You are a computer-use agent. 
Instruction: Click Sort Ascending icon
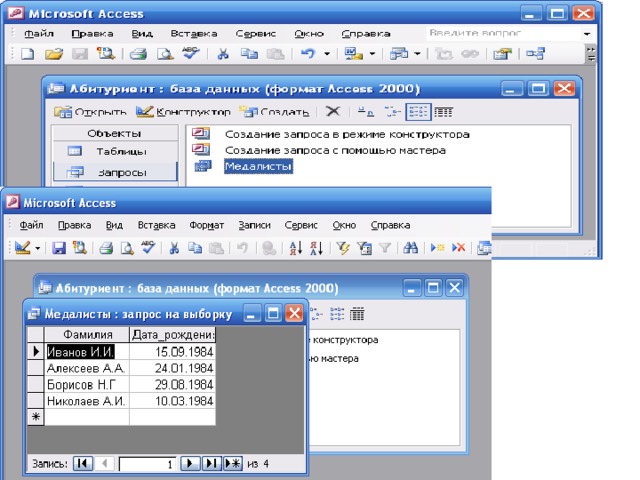click(x=296, y=248)
